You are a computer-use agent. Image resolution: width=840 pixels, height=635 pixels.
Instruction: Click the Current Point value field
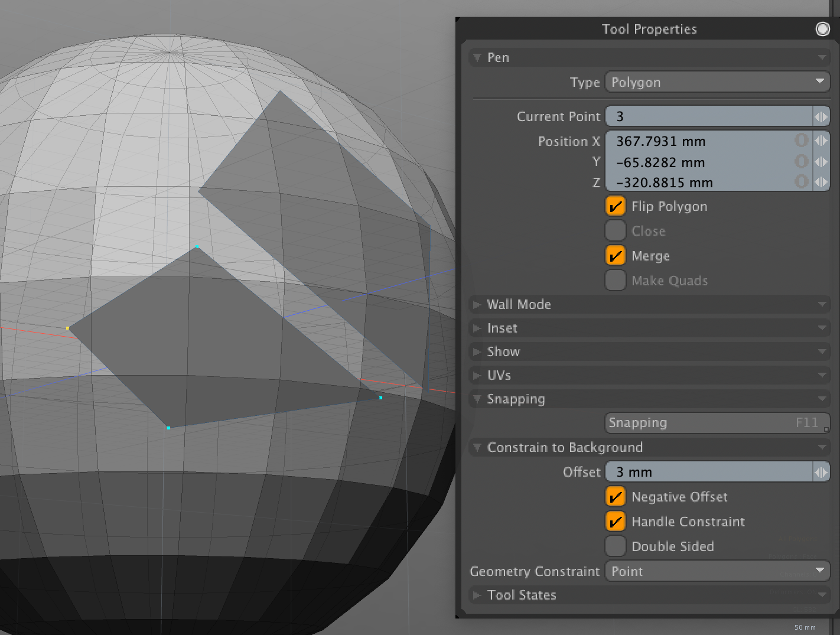click(x=709, y=116)
